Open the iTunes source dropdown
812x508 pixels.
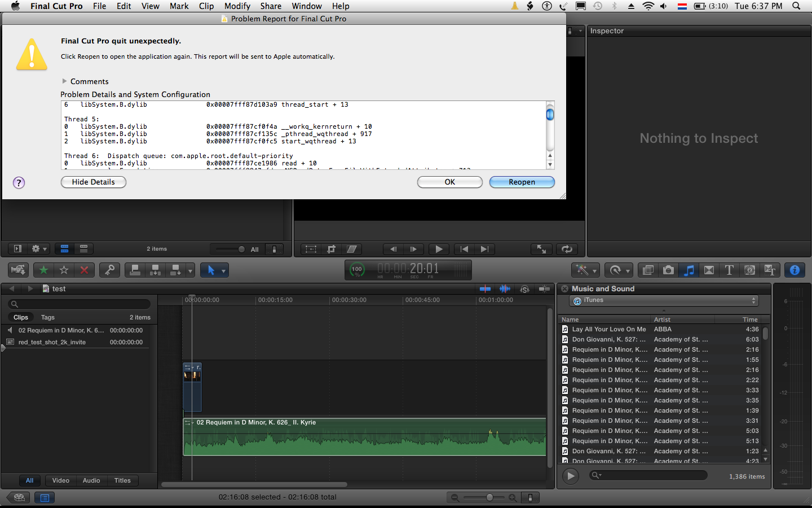click(664, 301)
